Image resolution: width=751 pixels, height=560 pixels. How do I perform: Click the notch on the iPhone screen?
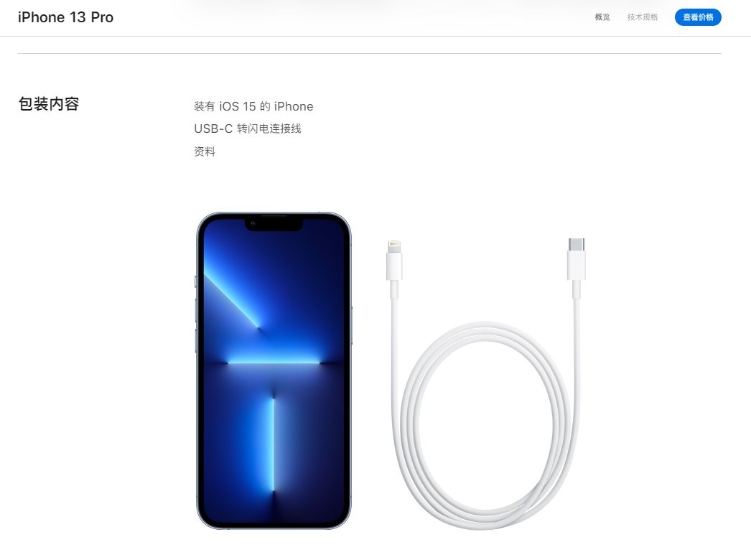point(274,224)
